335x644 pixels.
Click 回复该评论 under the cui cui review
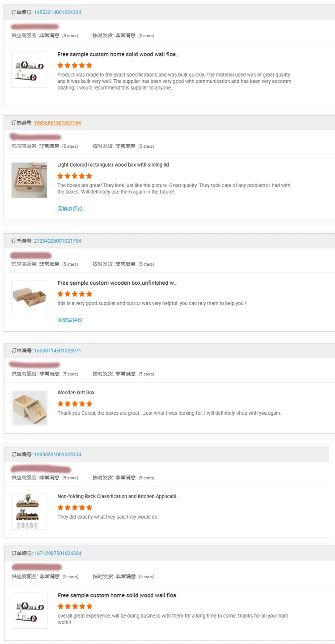click(70, 320)
